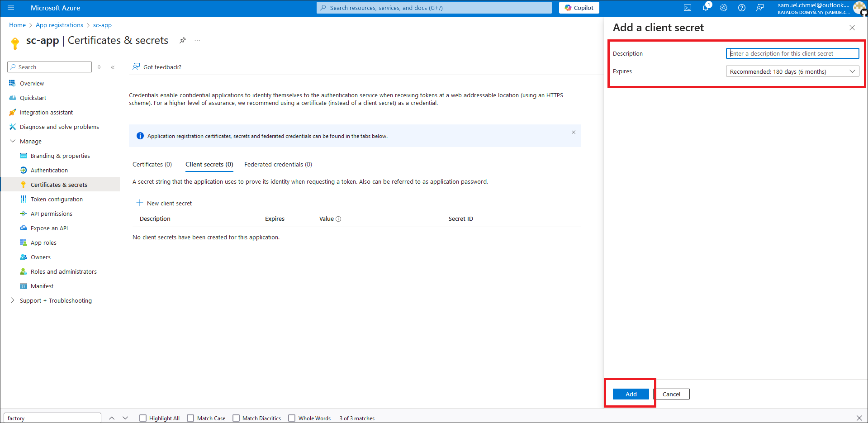Screen dimensions: 868x423
Task: Click the client secret Description field
Action: click(x=792, y=53)
